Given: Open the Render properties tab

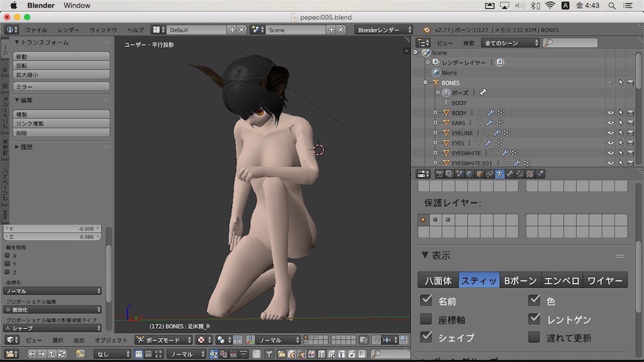Looking at the screenshot, I should (439, 174).
